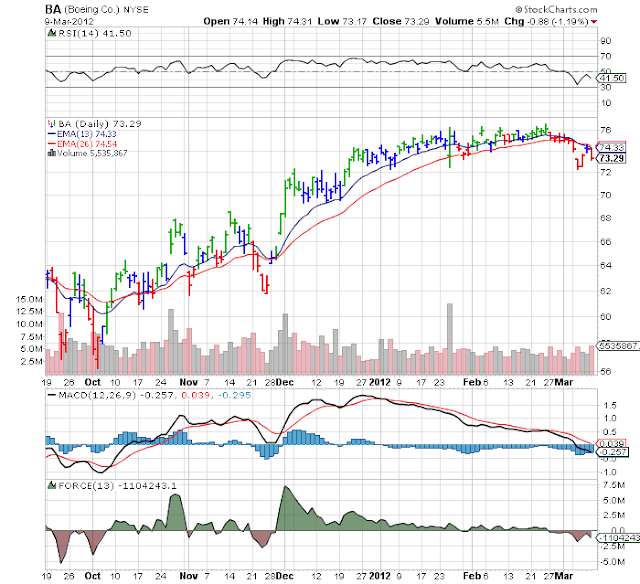640x584 pixels.
Task: Click the Open 74.14 quote value
Action: (231, 21)
